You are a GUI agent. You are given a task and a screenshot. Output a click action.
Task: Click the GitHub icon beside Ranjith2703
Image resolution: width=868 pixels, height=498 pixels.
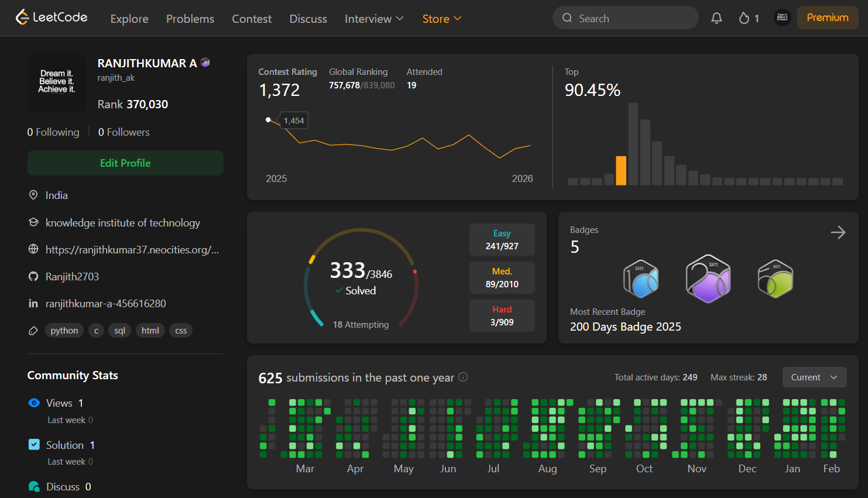(33, 276)
